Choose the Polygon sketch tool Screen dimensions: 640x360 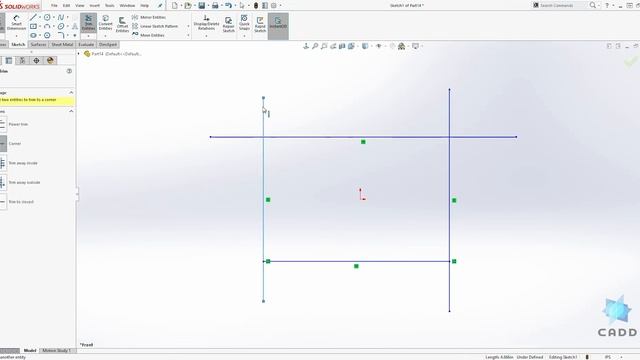(47, 35)
